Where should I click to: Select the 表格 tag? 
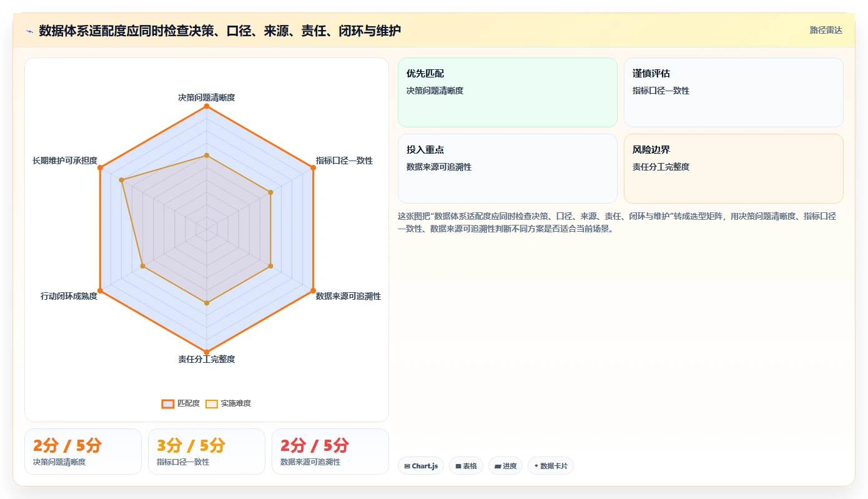(x=466, y=466)
